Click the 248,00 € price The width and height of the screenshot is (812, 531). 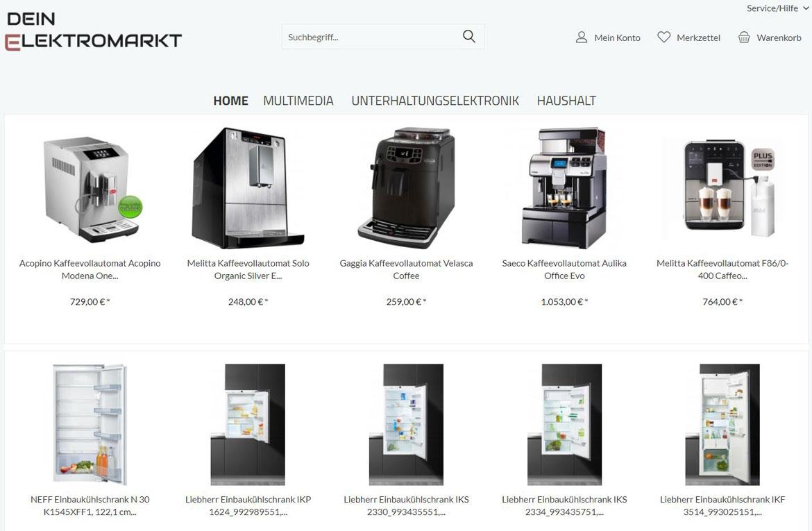tap(248, 301)
